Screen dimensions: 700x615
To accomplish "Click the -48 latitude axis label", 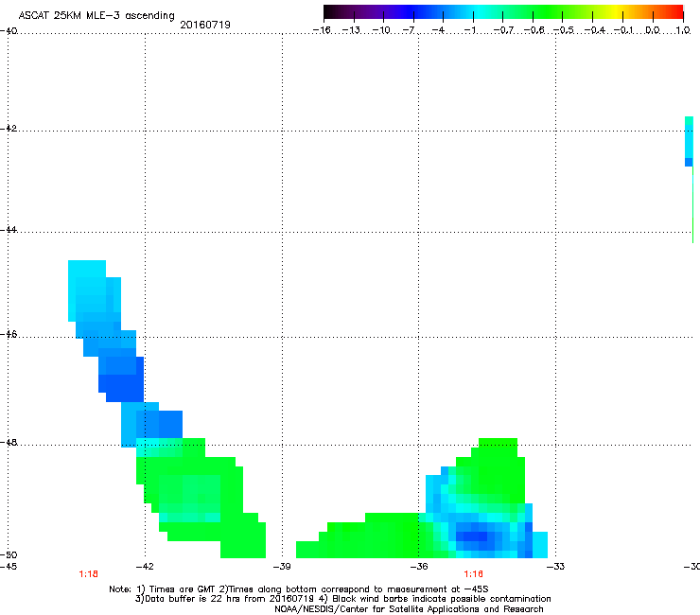I will [x=9, y=443].
